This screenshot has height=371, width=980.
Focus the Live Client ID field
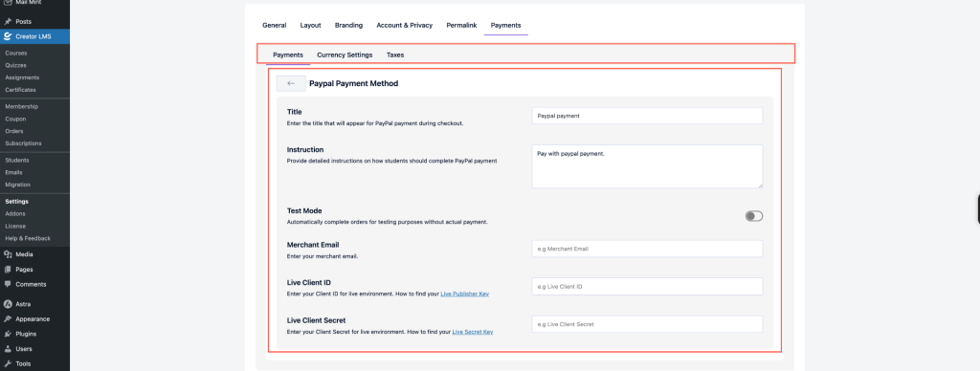[648, 286]
